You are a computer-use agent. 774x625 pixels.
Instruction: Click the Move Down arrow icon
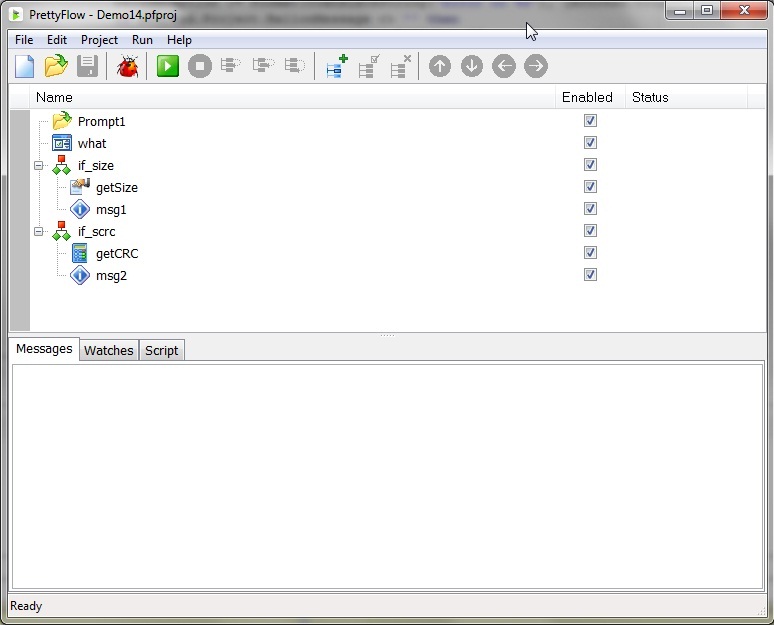pos(472,66)
